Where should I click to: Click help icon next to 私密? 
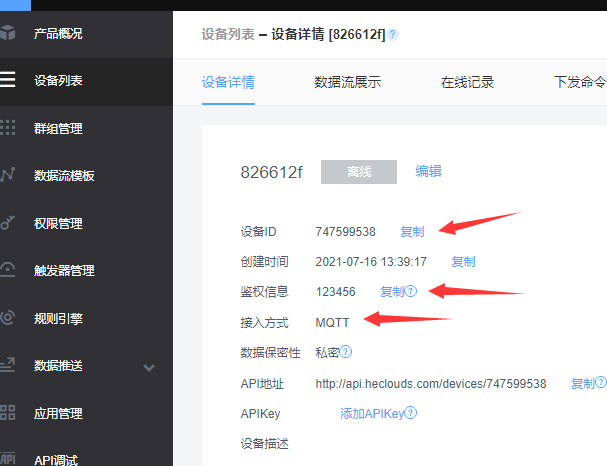click(345, 352)
